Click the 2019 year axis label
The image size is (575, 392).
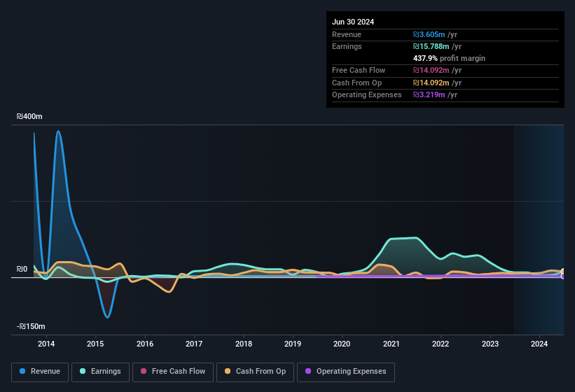(293, 344)
